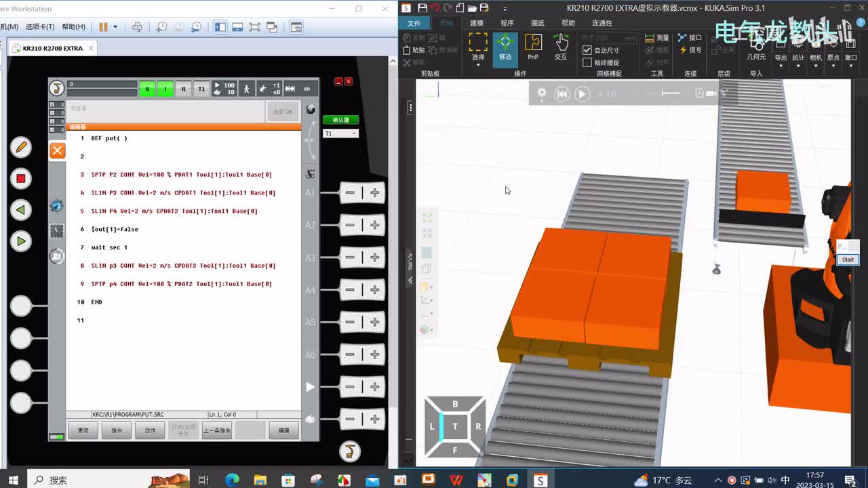Jog axis A3 in minus direction
This screenshot has height=488, width=868.
click(x=350, y=258)
